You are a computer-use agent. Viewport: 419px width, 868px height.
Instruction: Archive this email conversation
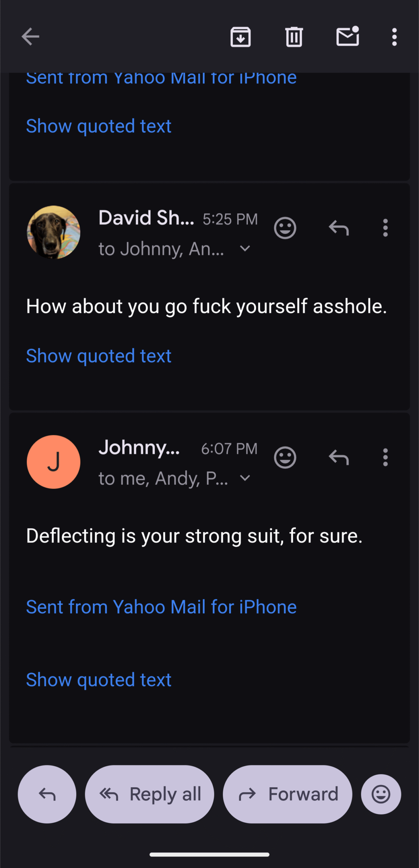point(240,37)
